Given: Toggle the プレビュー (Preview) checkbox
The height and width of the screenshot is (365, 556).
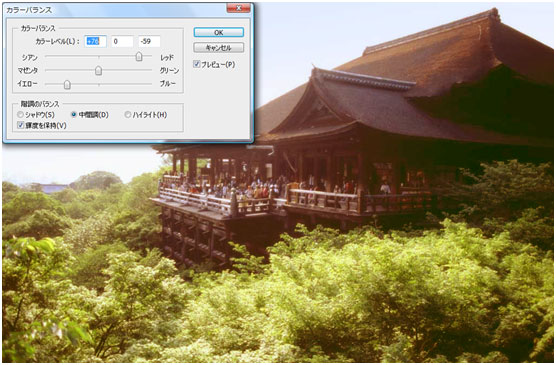Looking at the screenshot, I should (x=196, y=64).
